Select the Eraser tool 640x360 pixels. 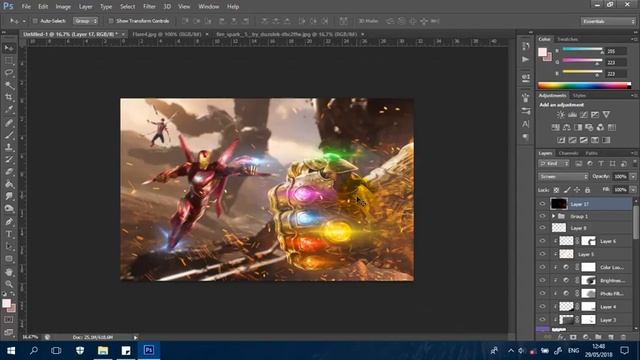(9, 171)
